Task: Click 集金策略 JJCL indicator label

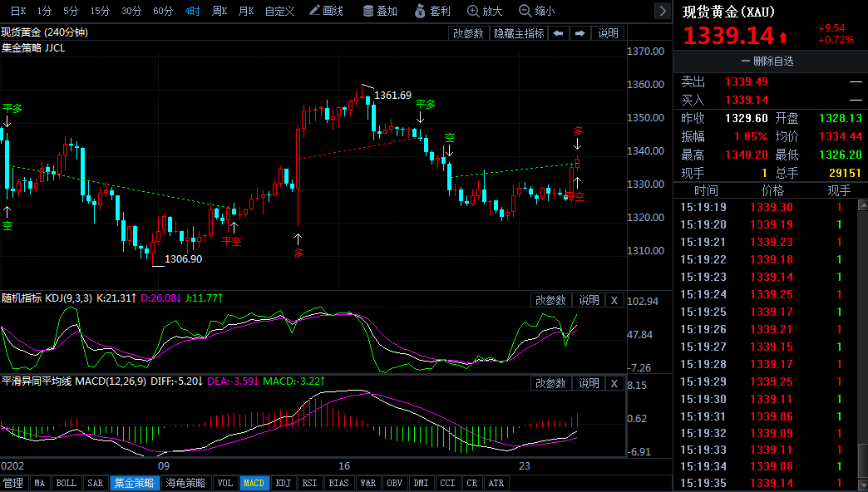Action: 33,48
